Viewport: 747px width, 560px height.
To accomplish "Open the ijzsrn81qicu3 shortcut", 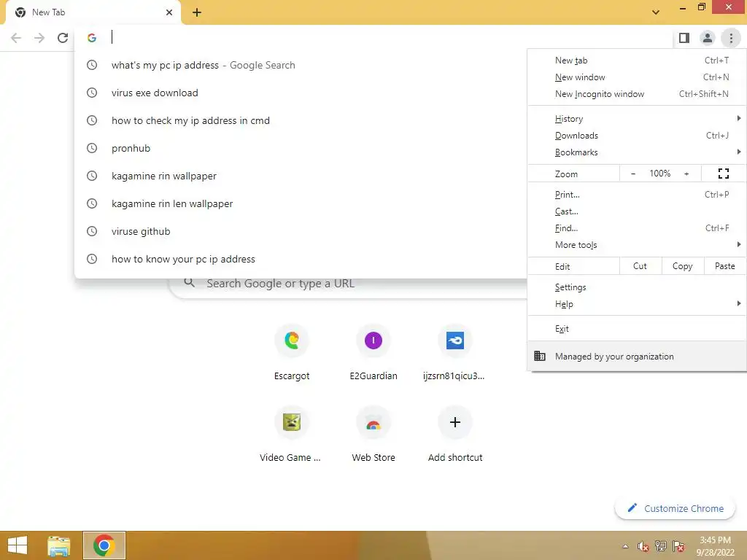I will click(x=454, y=353).
